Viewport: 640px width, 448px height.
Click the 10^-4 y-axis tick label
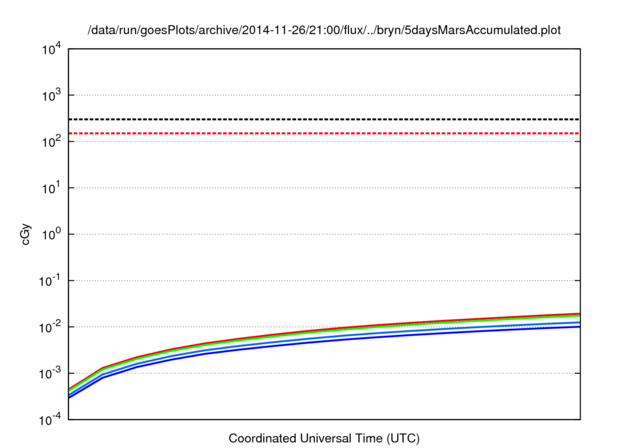click(50, 420)
